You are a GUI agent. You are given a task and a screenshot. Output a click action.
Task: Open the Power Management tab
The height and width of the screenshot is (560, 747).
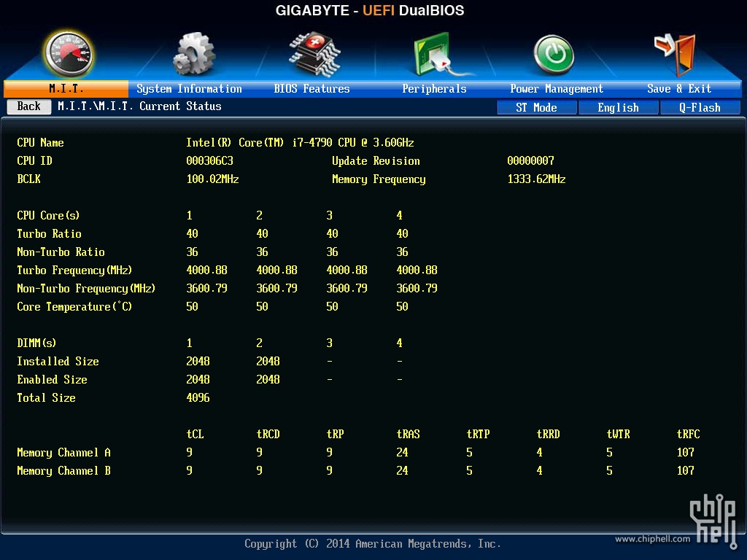click(x=557, y=88)
